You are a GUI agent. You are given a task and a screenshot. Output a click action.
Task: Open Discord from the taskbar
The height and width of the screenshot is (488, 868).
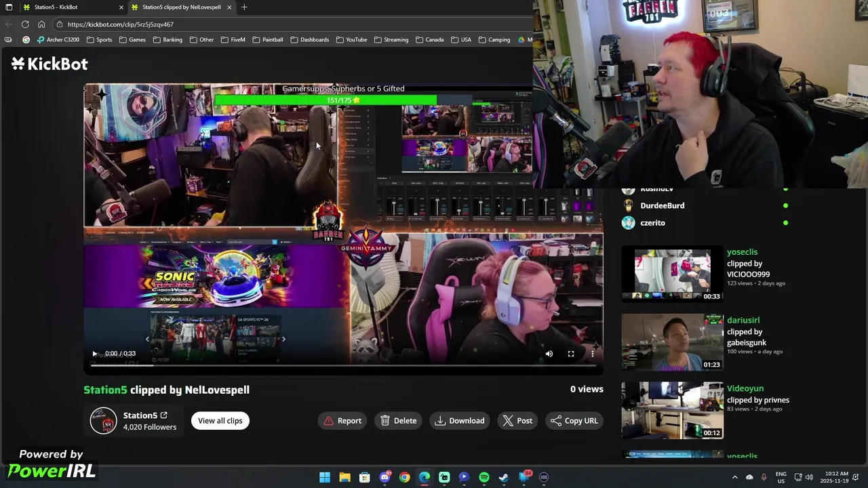tap(384, 477)
